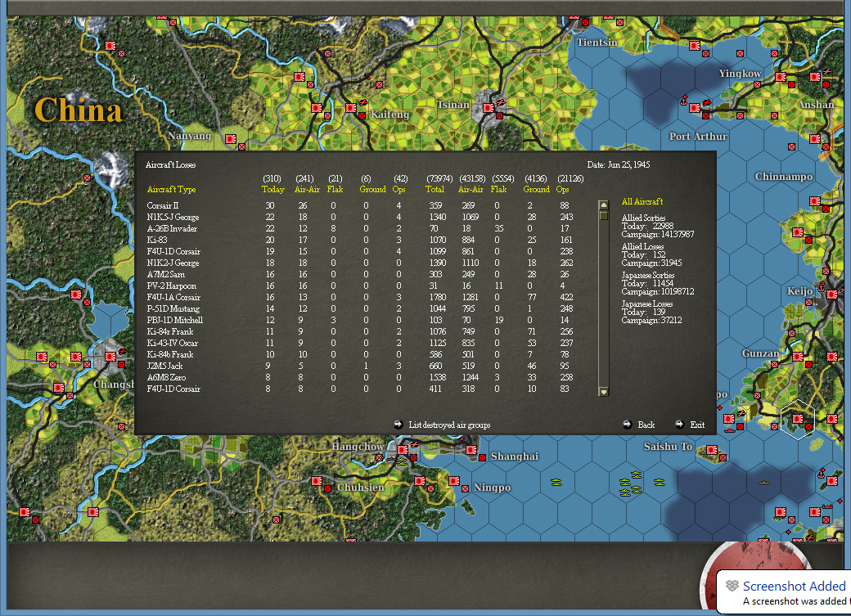Image resolution: width=851 pixels, height=616 pixels.
Task: Click the Ki-43-IV Oscar row
Action: pos(358,343)
